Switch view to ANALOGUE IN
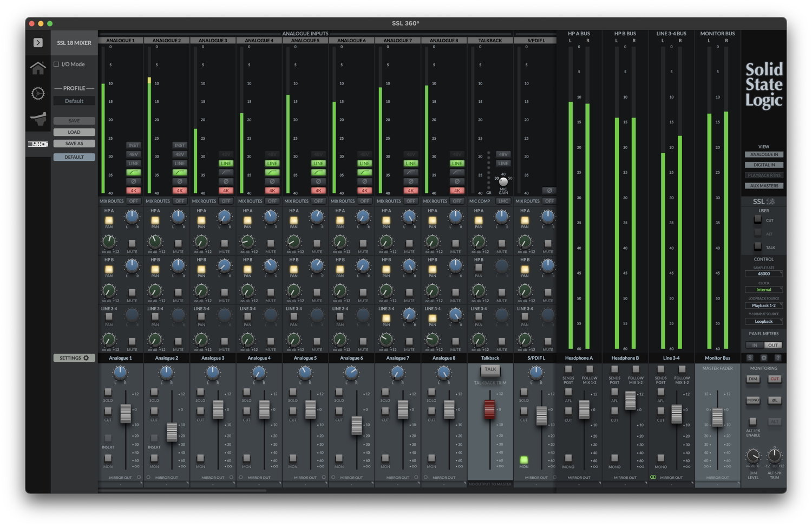Viewport: 812px width, 527px height. pos(764,155)
